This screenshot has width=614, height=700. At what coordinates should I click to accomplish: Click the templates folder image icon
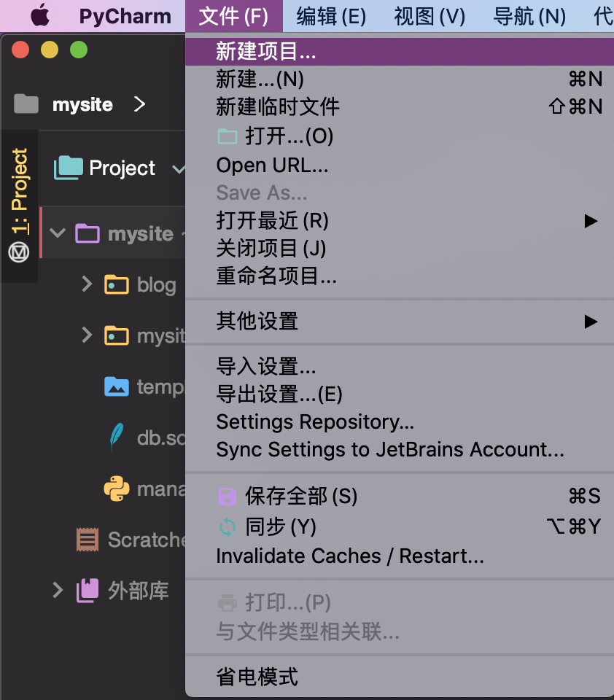117,386
